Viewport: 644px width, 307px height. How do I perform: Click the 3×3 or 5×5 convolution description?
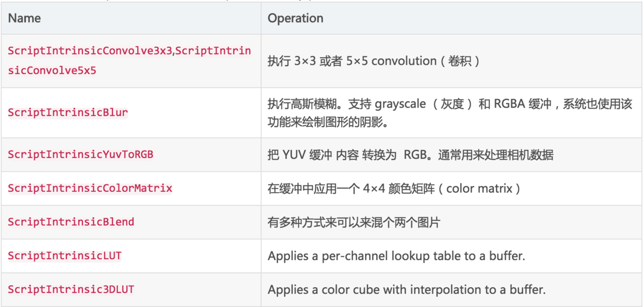click(x=374, y=61)
